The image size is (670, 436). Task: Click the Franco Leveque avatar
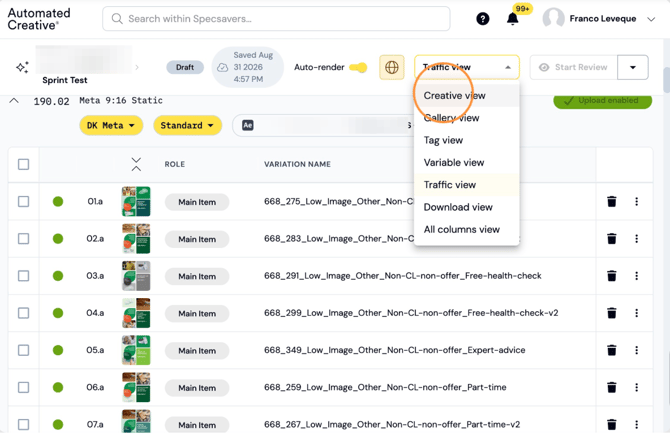point(553,19)
